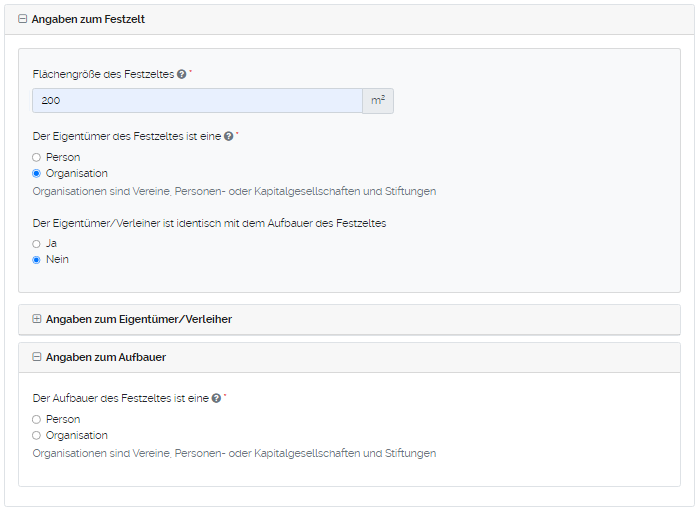Select Organisation as Aufbauer of the Festzelt
Screen dimensions: 700x512
coord(37,435)
